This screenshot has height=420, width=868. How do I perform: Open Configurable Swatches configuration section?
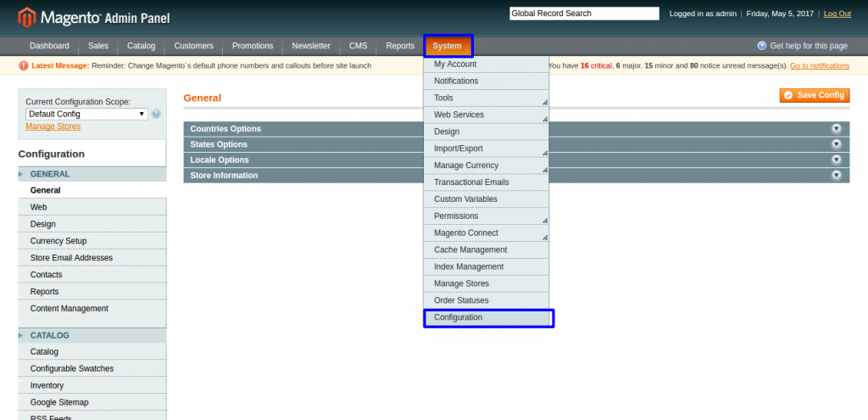coord(92,368)
